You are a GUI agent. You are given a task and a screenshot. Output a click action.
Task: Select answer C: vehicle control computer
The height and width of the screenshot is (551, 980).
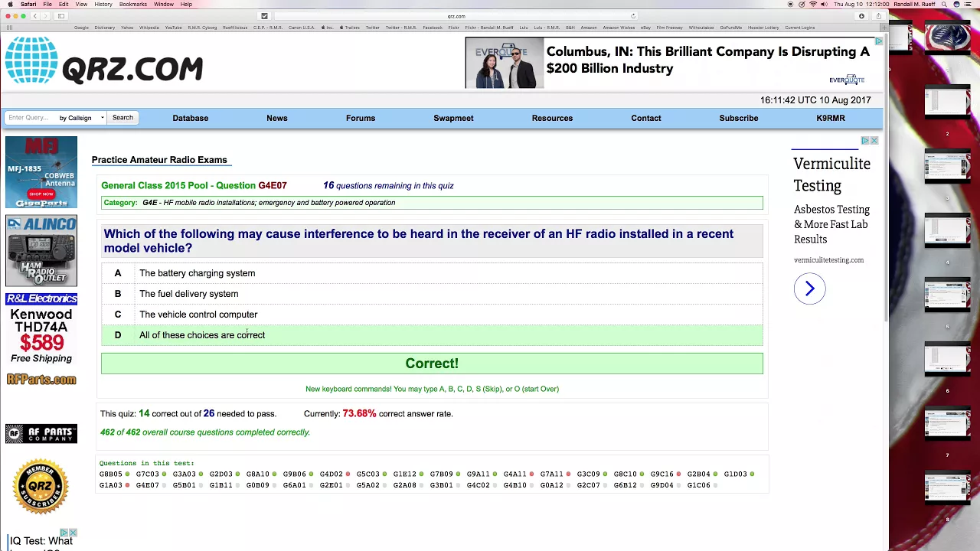coord(432,315)
